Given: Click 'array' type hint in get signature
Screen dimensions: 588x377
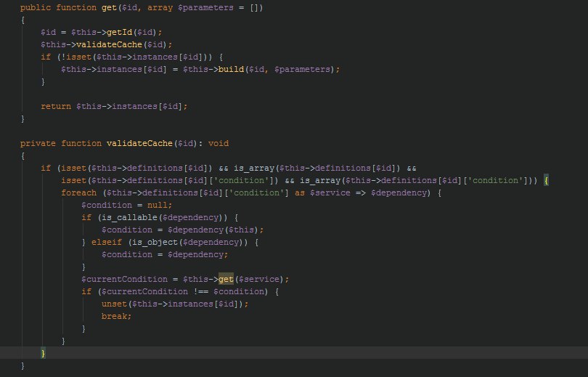Looking at the screenshot, I should click(160, 7).
